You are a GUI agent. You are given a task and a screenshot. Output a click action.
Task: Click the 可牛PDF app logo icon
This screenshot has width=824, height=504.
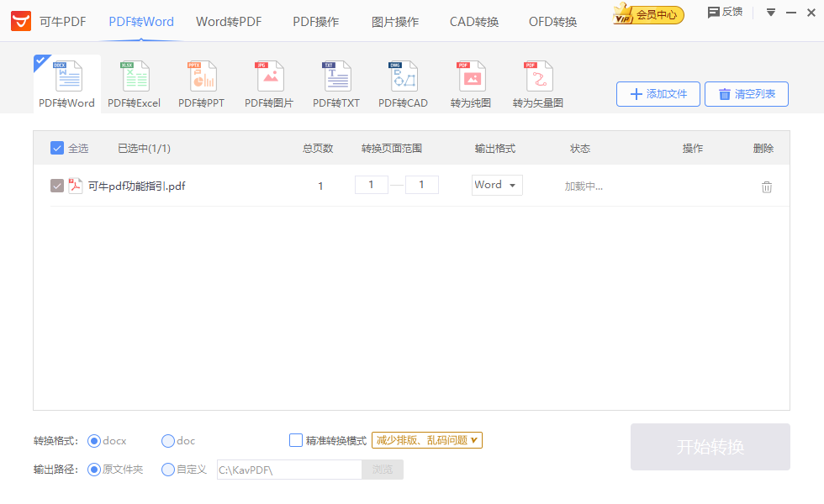pyautogui.click(x=21, y=21)
